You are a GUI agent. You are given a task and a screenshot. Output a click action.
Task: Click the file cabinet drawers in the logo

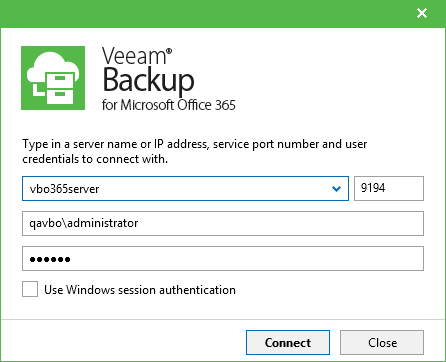(x=60, y=89)
